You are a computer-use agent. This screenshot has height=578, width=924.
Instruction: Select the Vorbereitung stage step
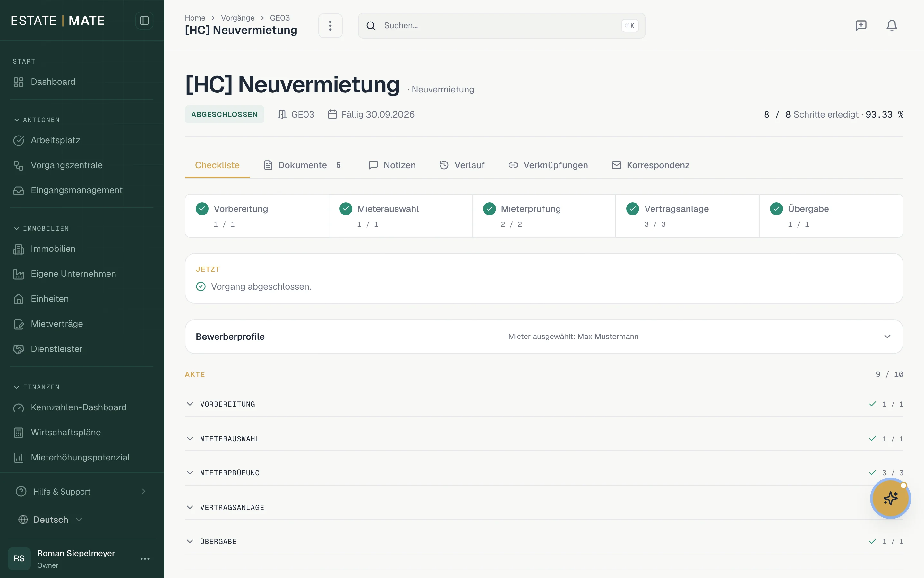pos(257,216)
